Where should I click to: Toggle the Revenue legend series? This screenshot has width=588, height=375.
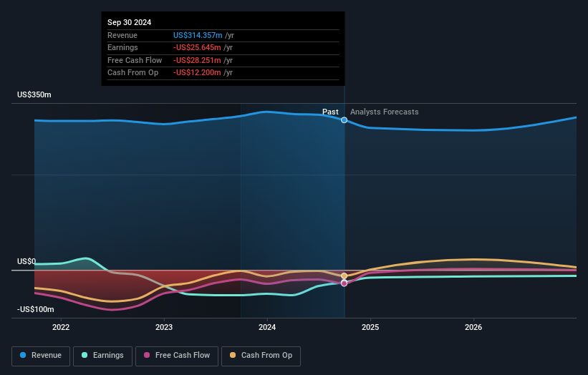pos(41,356)
